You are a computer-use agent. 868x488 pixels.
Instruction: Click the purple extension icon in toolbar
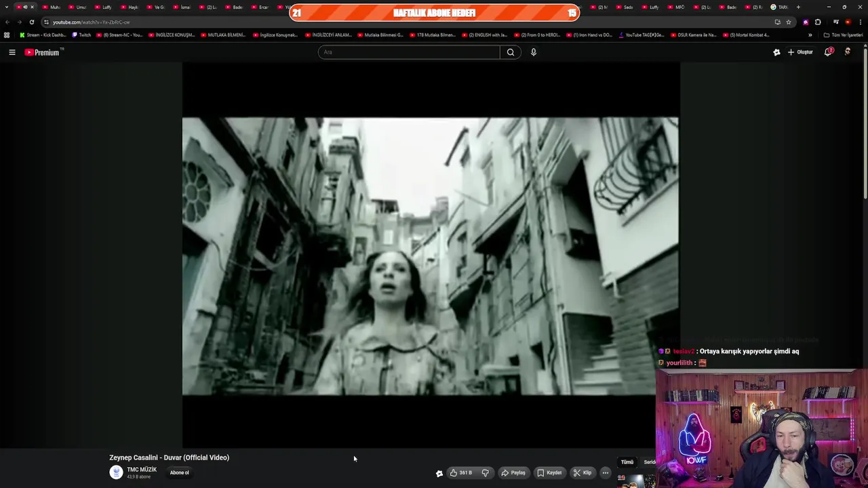[806, 22]
